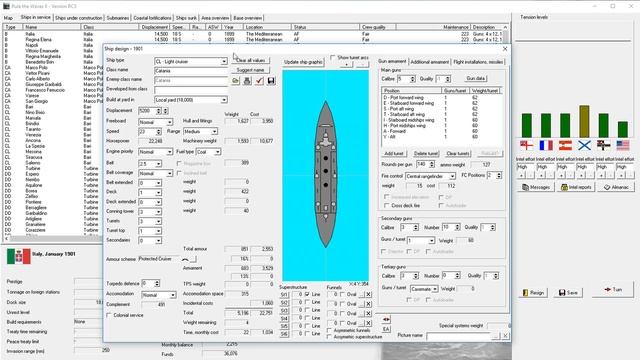
Task: Open the Base overview tab
Action: tap(247, 18)
